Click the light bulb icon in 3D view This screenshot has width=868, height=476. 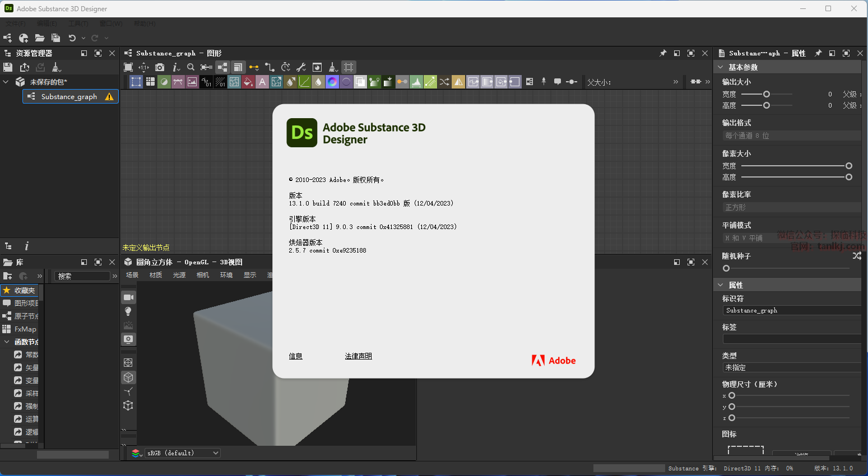pyautogui.click(x=128, y=311)
